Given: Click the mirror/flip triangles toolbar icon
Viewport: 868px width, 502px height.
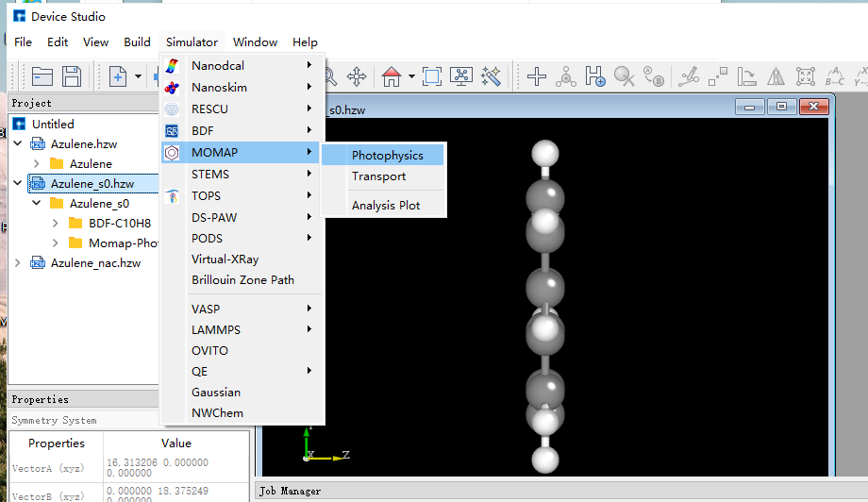Looking at the screenshot, I should (x=776, y=76).
